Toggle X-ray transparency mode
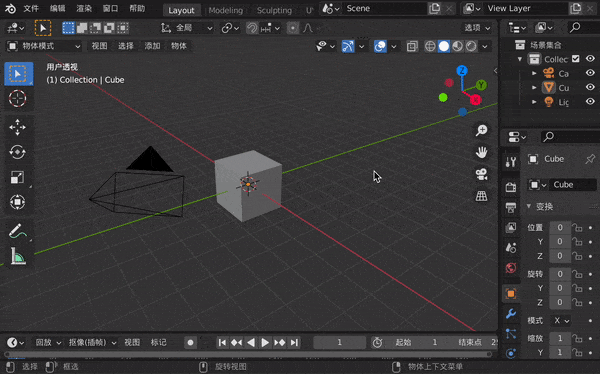 coord(412,46)
